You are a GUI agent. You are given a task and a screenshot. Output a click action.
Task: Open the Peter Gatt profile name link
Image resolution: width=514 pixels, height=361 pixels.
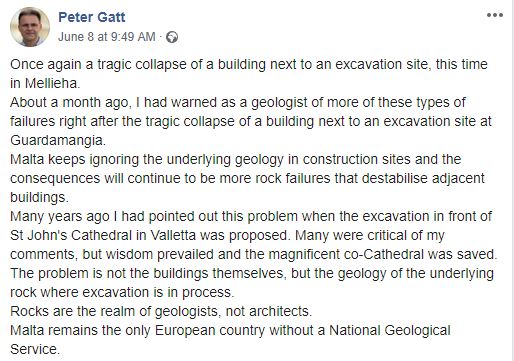tap(92, 17)
